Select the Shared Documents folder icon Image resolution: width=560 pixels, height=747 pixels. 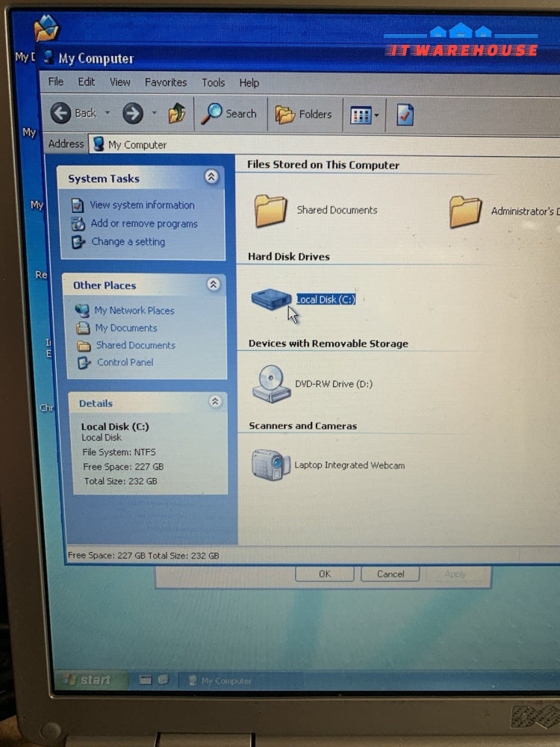[270, 211]
